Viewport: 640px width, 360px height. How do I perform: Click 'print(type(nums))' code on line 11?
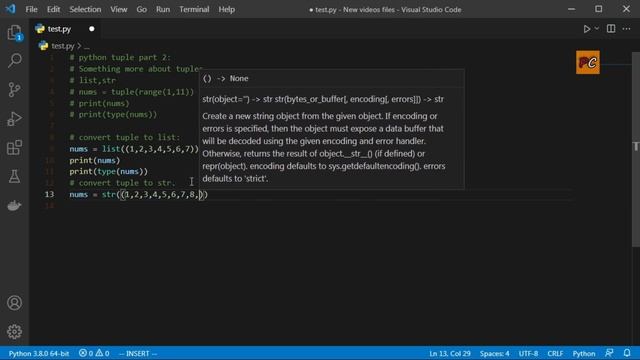coord(109,171)
